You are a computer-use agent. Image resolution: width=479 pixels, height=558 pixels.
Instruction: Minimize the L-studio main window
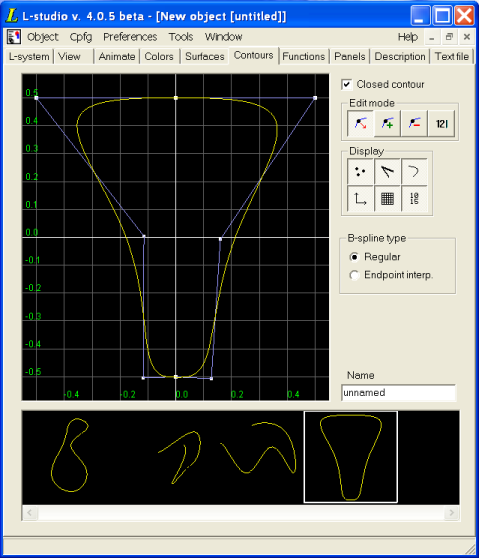coord(420,16)
